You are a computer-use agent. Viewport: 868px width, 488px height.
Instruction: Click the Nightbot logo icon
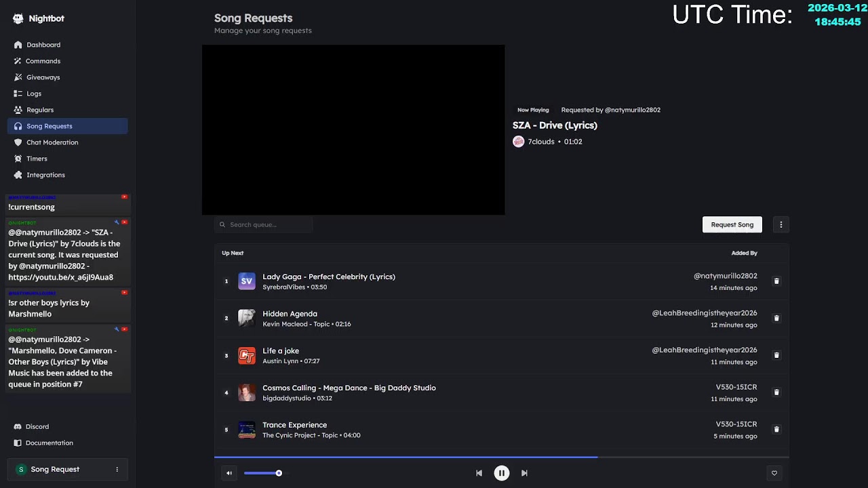click(18, 19)
